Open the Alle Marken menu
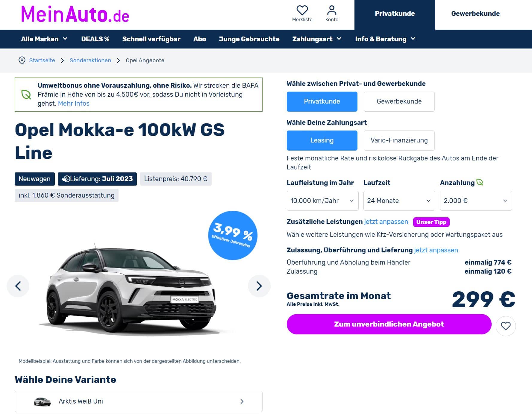532x417 pixels. pyautogui.click(x=44, y=39)
